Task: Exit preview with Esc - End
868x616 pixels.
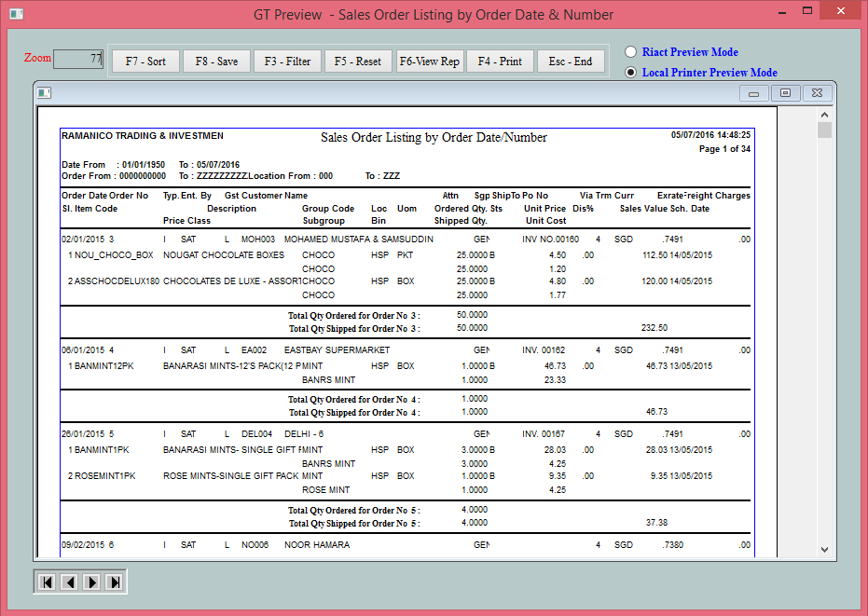Action: point(571,62)
